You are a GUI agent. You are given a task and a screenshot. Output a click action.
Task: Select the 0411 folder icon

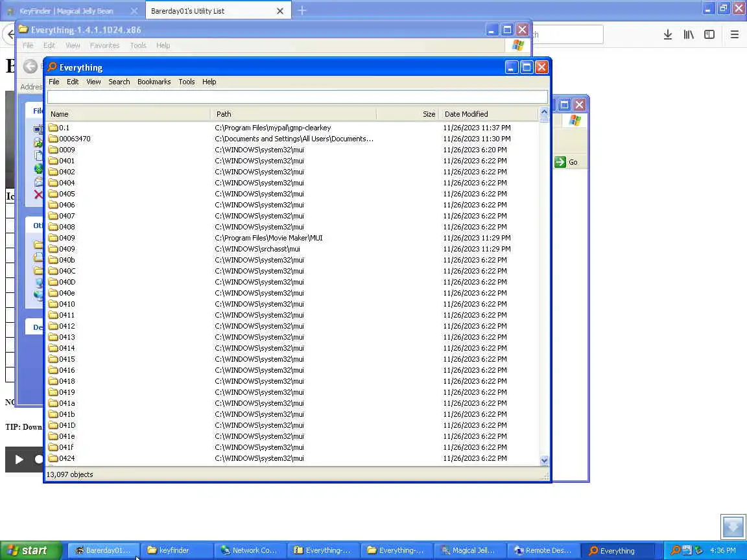click(53, 315)
